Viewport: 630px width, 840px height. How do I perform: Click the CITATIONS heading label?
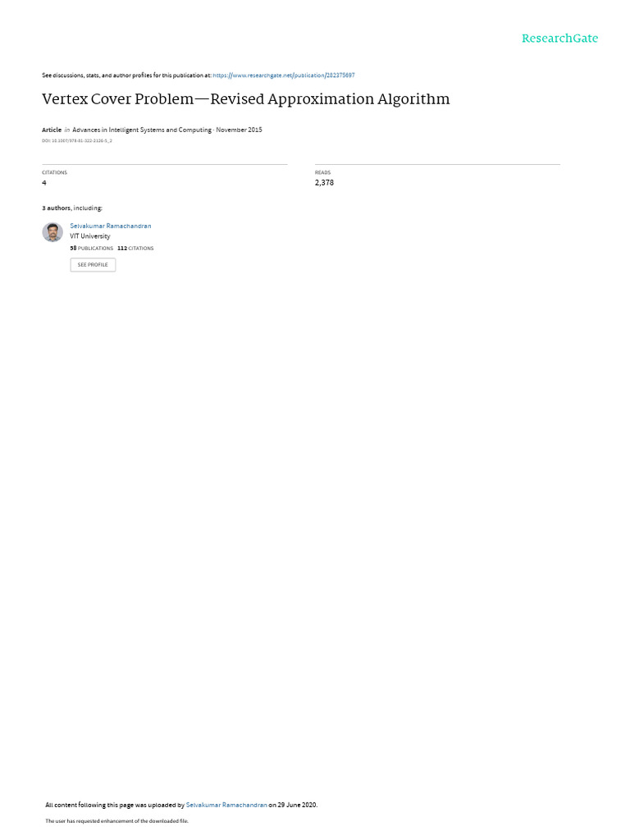(x=55, y=172)
